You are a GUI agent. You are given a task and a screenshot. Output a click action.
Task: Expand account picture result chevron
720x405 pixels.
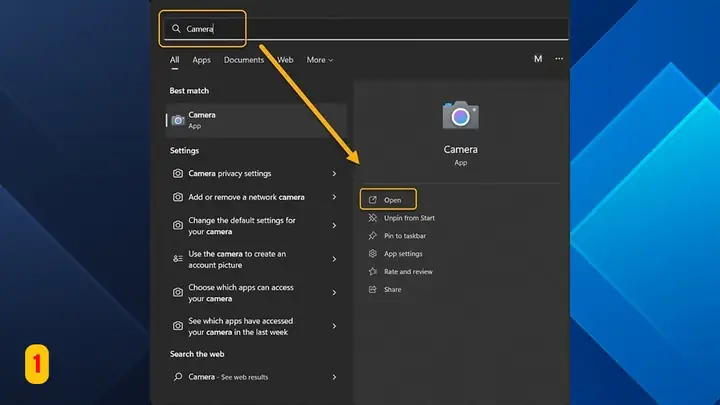[334, 259]
